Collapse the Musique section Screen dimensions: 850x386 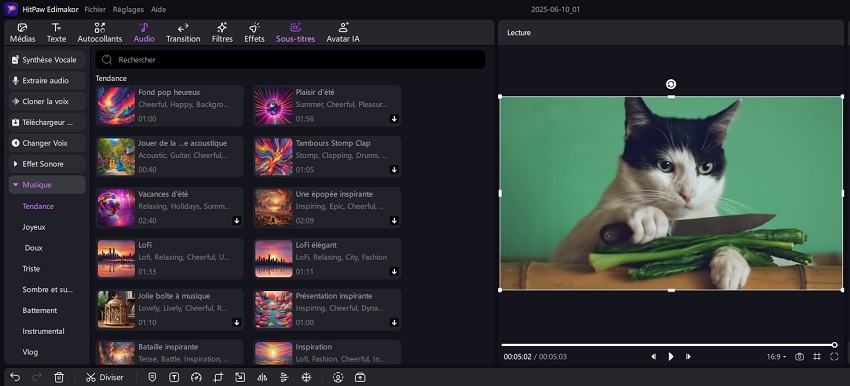pyautogui.click(x=47, y=185)
